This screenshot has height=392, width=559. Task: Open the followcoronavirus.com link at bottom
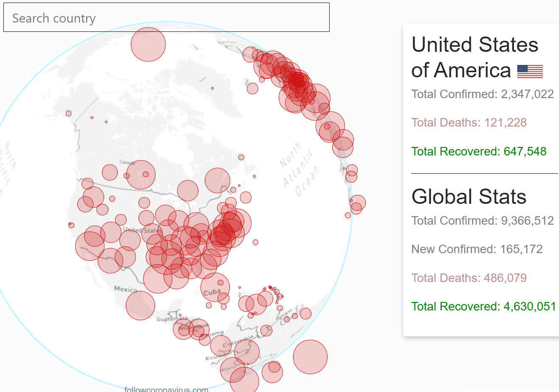[166, 389]
